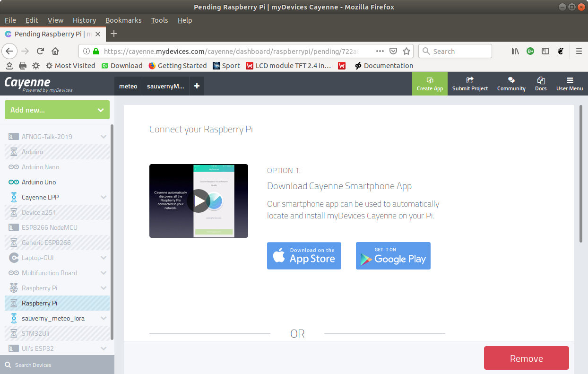
Task: Select the Generic ESP8266 device
Action: click(57, 243)
